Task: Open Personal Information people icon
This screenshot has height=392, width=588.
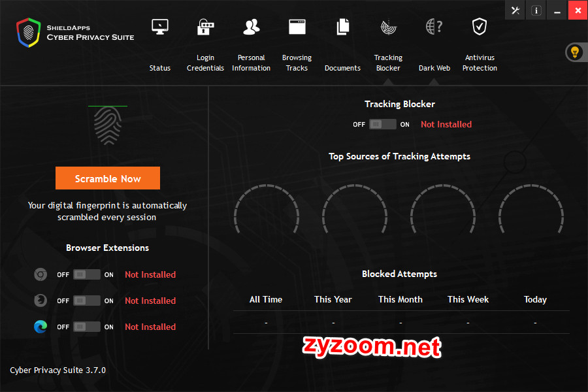Action: [x=252, y=27]
